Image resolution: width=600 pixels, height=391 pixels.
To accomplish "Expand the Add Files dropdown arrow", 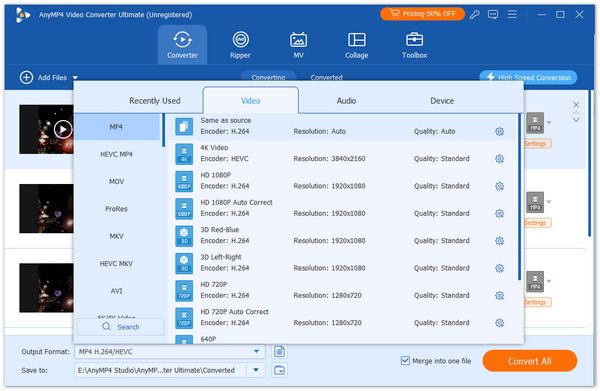I will [x=75, y=78].
